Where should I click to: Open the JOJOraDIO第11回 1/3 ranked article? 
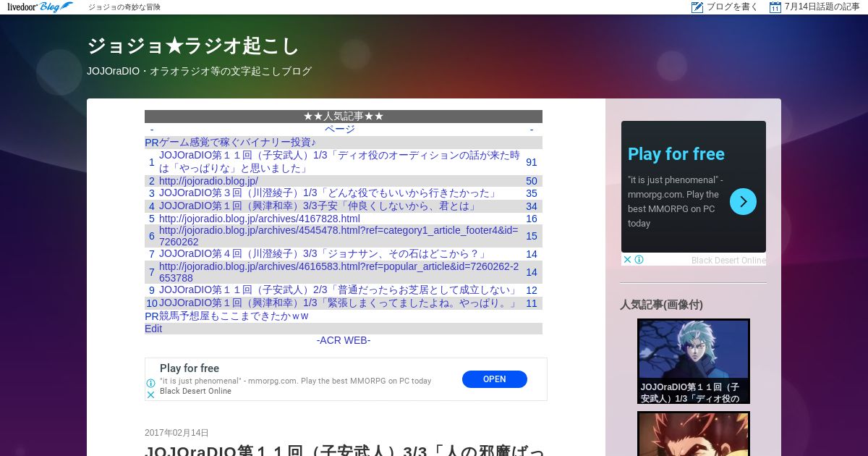coord(340,161)
